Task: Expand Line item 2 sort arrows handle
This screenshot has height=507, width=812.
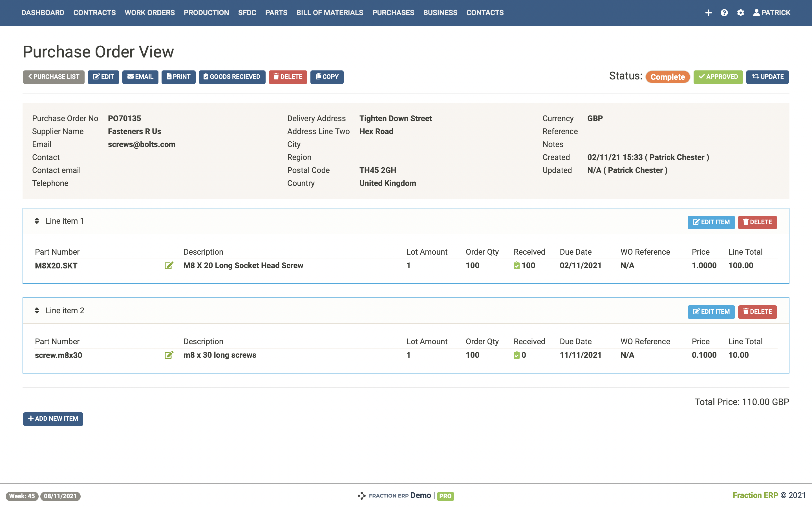Action: pos(37,310)
